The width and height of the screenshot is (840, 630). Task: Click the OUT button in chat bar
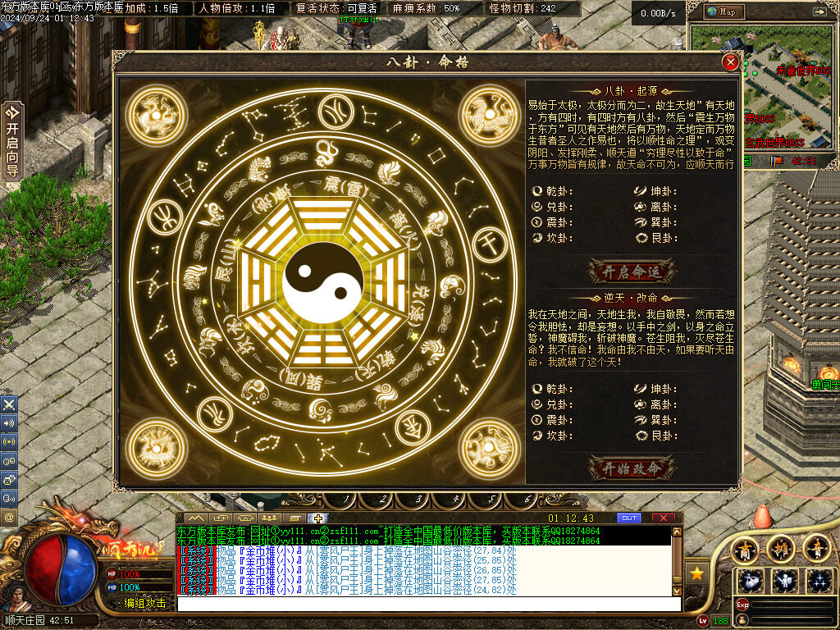629,518
